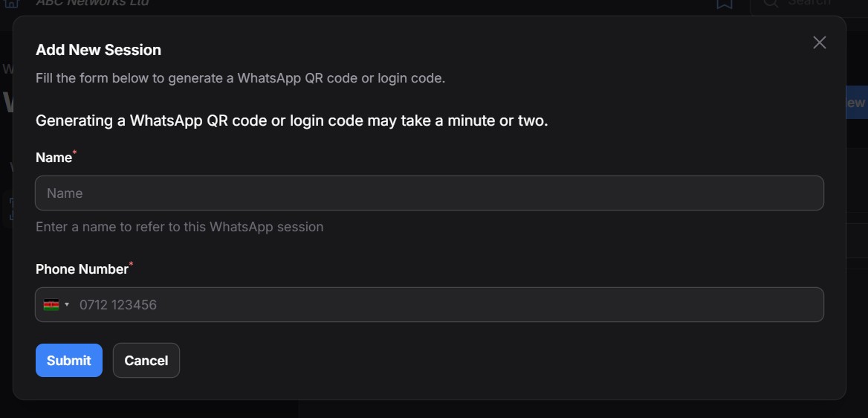Click the home icon in the top bar
Viewport: 868px width, 418px height.
point(11,3)
